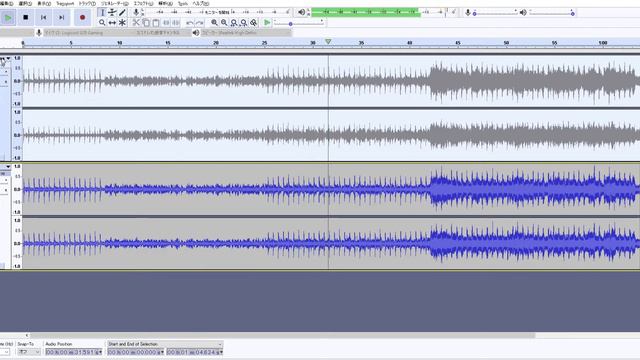
Task: Open the ジェネレーター (Generate) menu
Action: point(115,4)
